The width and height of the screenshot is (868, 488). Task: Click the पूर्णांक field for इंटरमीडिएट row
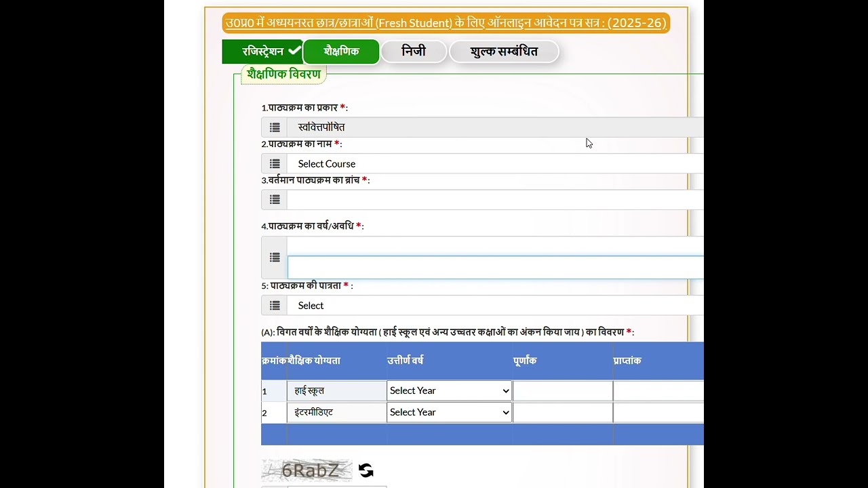pos(563,412)
